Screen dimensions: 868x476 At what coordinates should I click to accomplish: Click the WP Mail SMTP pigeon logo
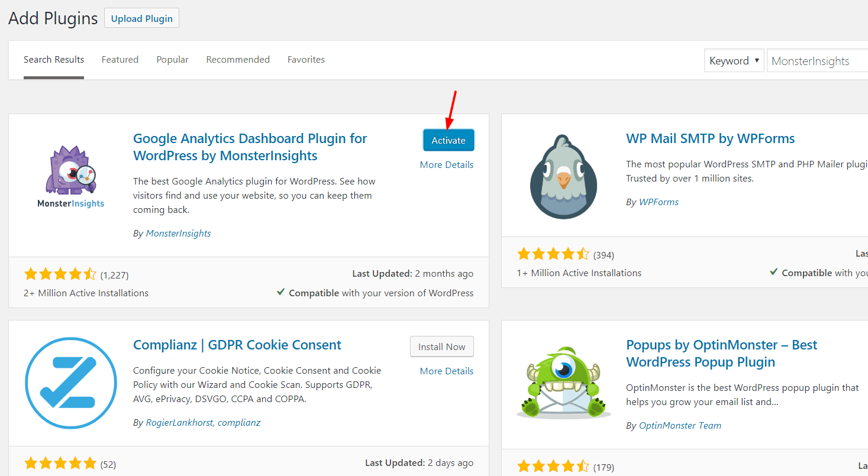click(563, 177)
